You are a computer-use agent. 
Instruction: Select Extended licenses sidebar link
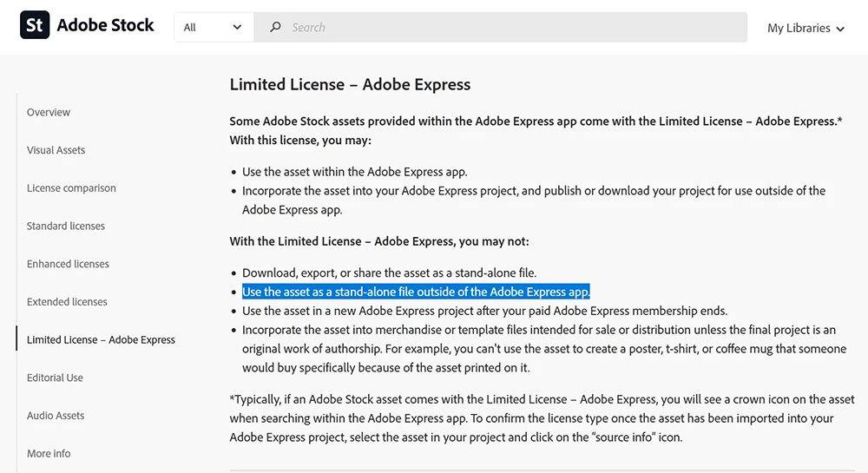coord(67,301)
